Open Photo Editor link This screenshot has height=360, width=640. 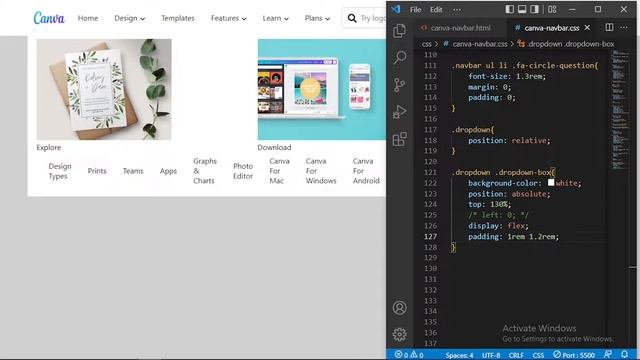point(243,171)
